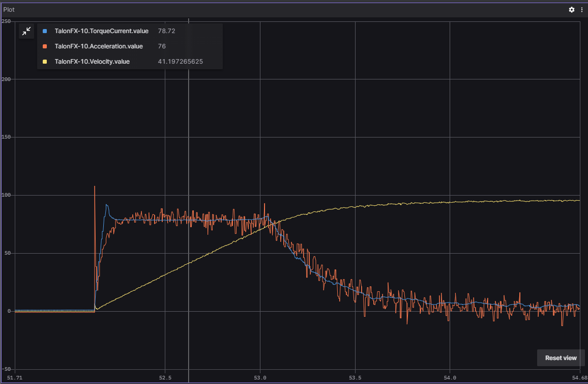Toggle the TalonFX-10.Acceleration.value series
The height and width of the screenshot is (384, 588).
pos(99,46)
